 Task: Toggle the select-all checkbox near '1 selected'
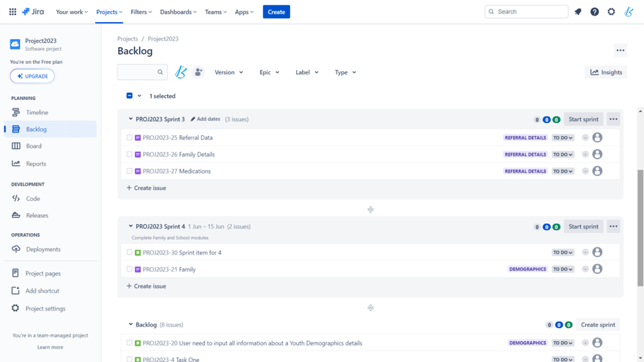point(130,96)
